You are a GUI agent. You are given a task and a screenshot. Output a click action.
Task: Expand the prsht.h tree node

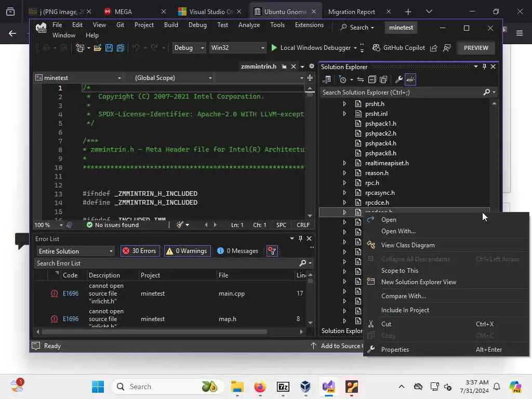[x=344, y=104]
